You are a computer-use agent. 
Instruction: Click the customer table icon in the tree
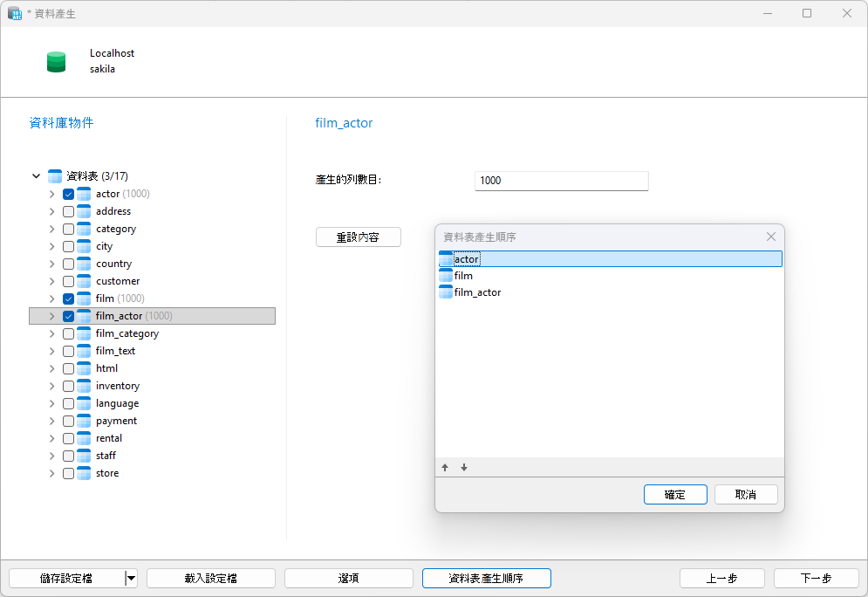coord(84,281)
